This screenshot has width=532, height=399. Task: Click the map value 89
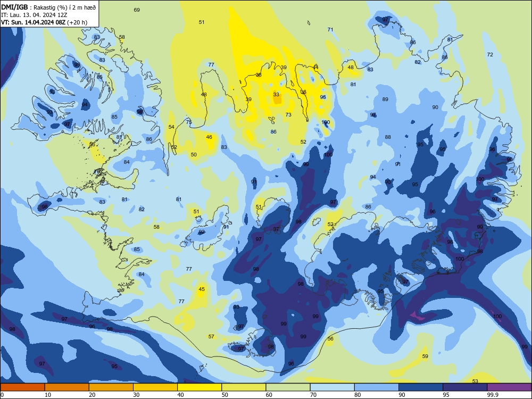click(x=385, y=99)
